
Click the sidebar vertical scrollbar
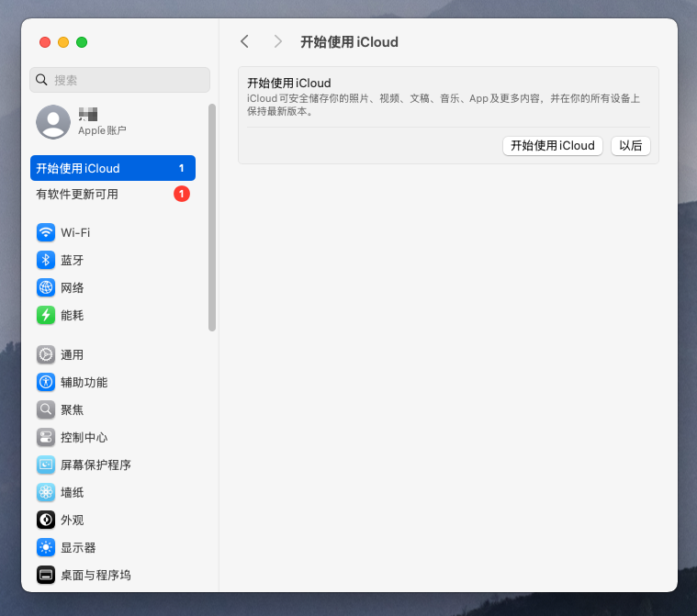[212, 218]
